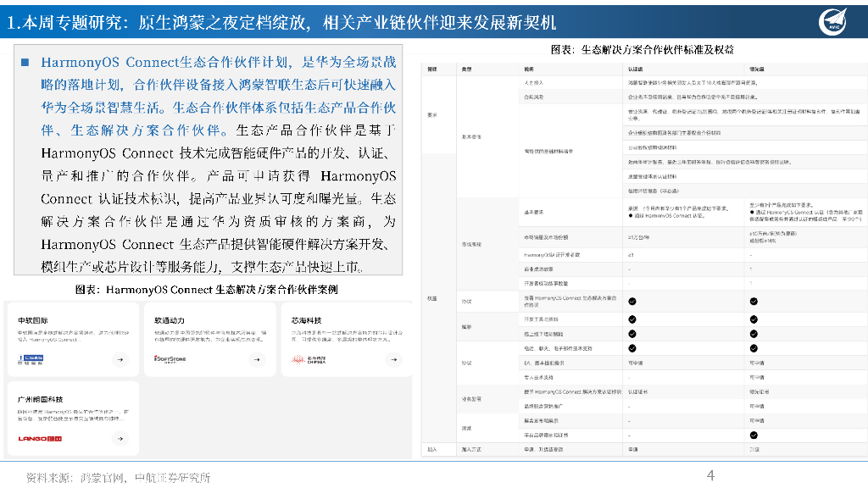Image resolution: width=868 pixels, height=488 pixels.
Task: Click the arrow icon on 中软国际 card
Action: 120,359
